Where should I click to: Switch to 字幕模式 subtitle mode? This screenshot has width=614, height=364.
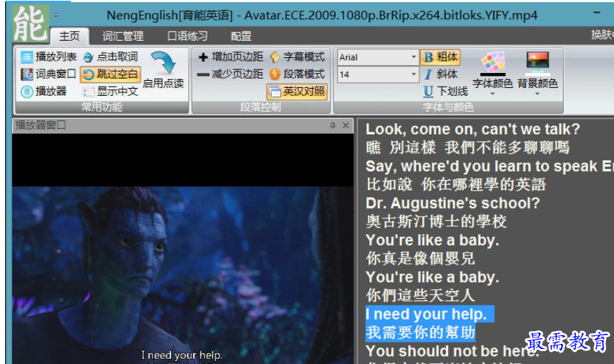(297, 56)
